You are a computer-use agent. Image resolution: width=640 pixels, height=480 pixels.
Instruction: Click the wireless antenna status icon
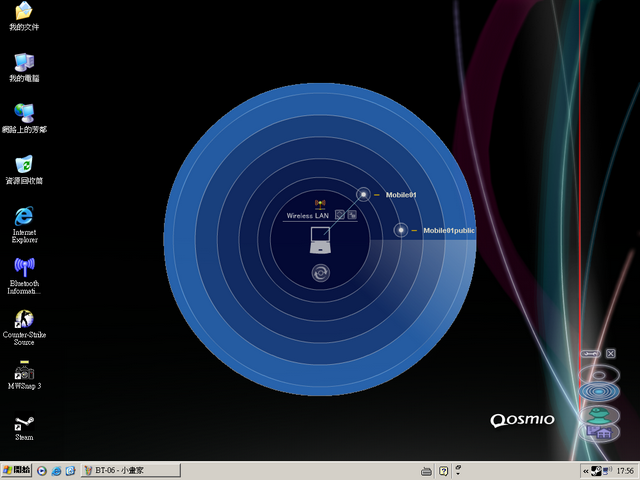click(x=320, y=204)
